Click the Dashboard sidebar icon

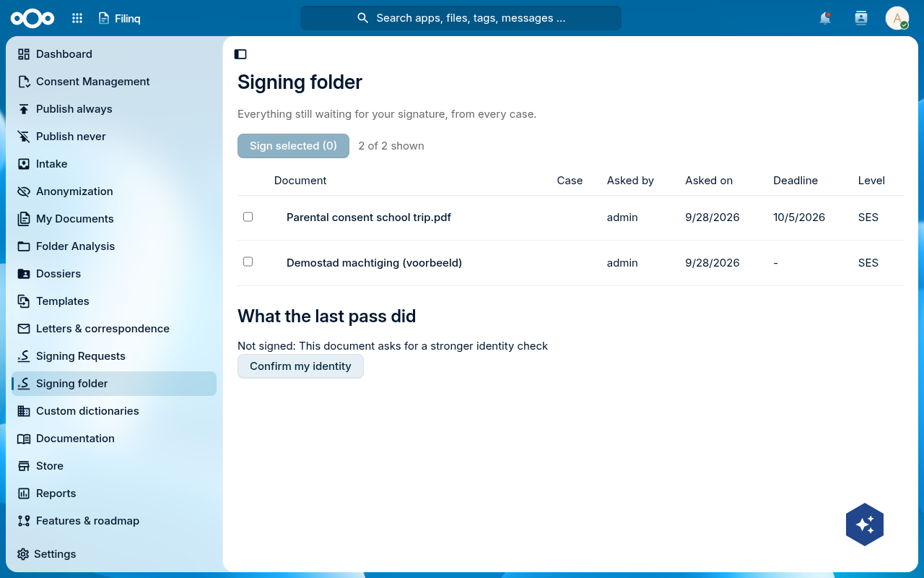pos(24,54)
